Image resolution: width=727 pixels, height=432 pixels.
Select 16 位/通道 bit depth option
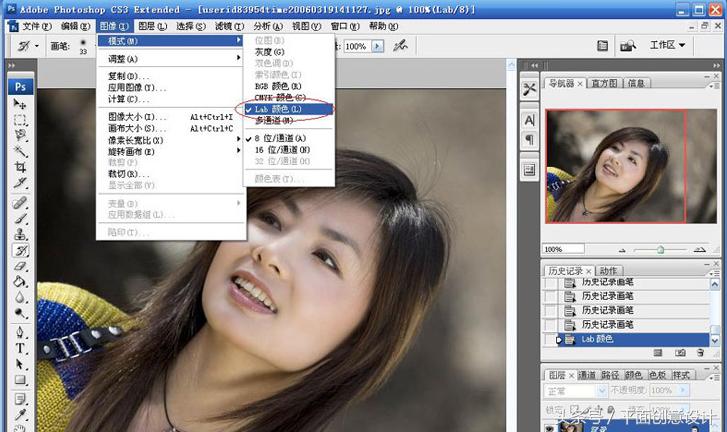coord(282,149)
